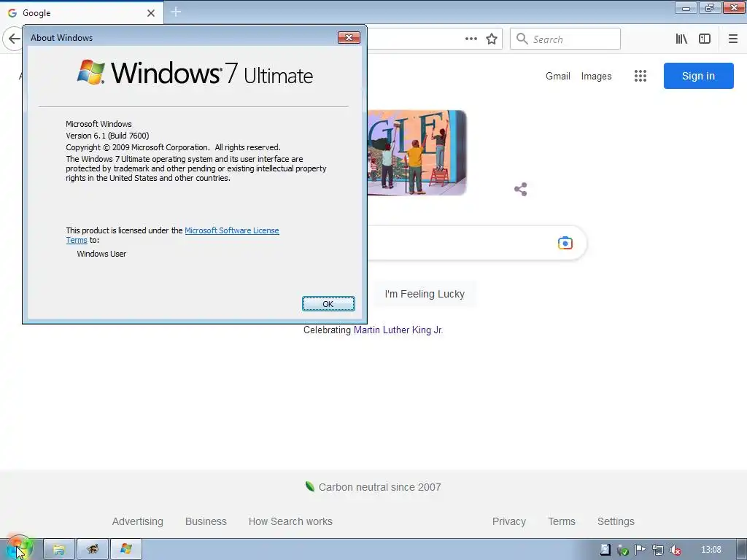This screenshot has width=747, height=560.
Task: Close the Google tab
Action: pyautogui.click(x=150, y=13)
